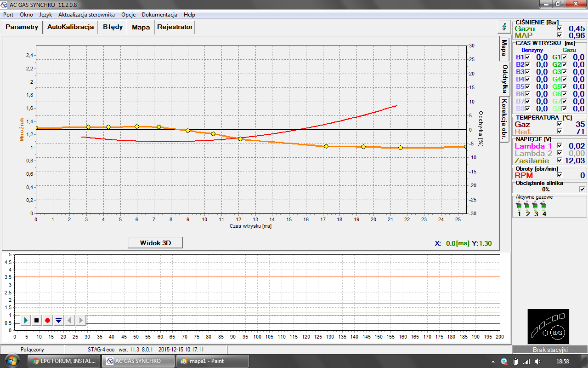Click the B/G fuel switch panel image
588x368 pixels.
(548, 327)
